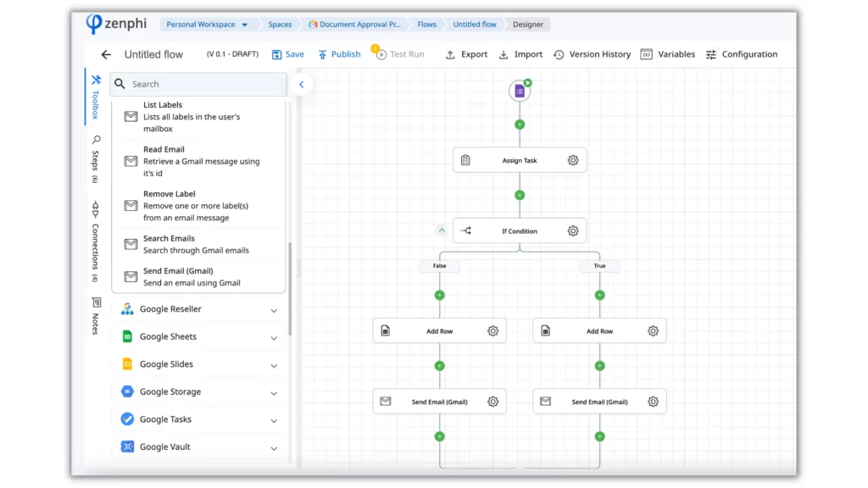The image size is (868, 488).
Task: Go back using the left arrow
Action: pyautogui.click(x=106, y=54)
